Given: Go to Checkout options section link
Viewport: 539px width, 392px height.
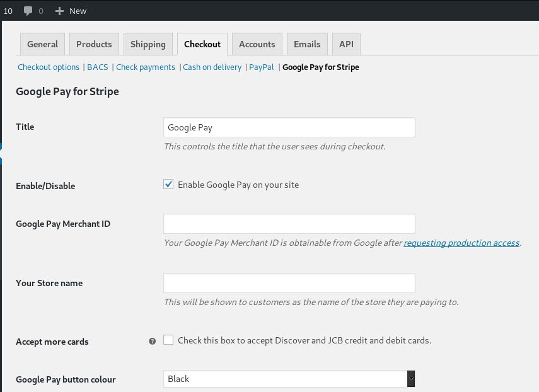Looking at the screenshot, I should (49, 67).
